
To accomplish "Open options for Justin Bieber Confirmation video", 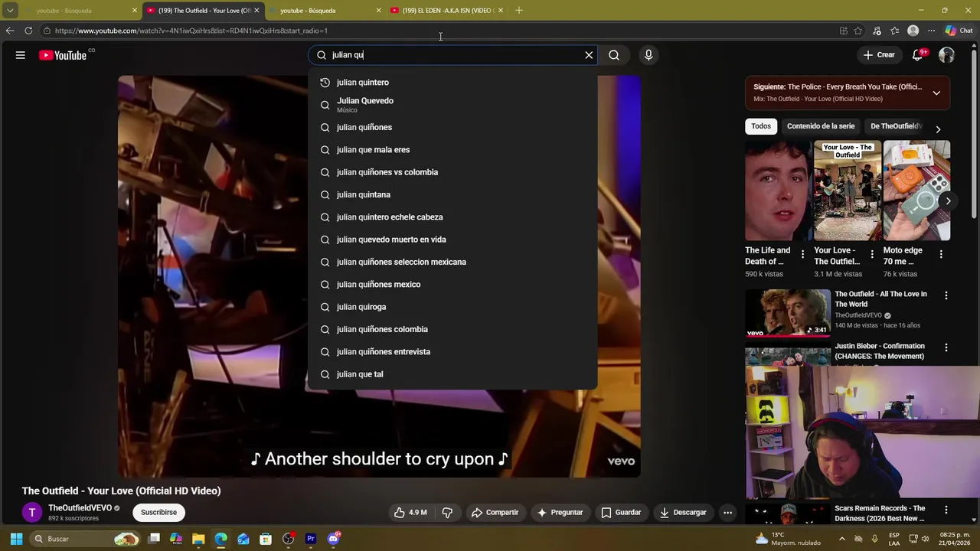I will coord(946,347).
